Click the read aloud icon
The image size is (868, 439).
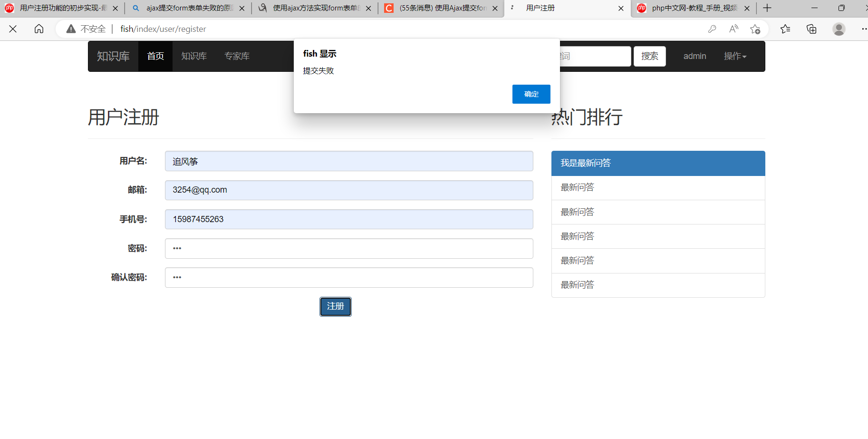733,29
